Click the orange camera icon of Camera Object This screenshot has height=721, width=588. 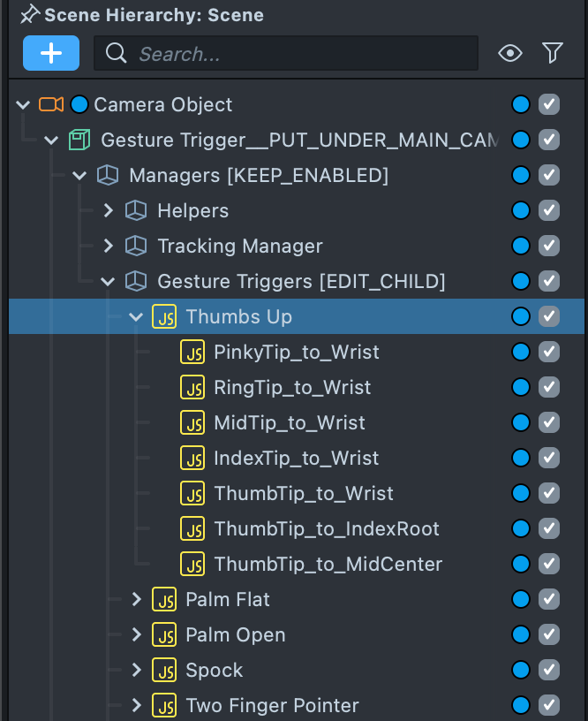(x=51, y=104)
